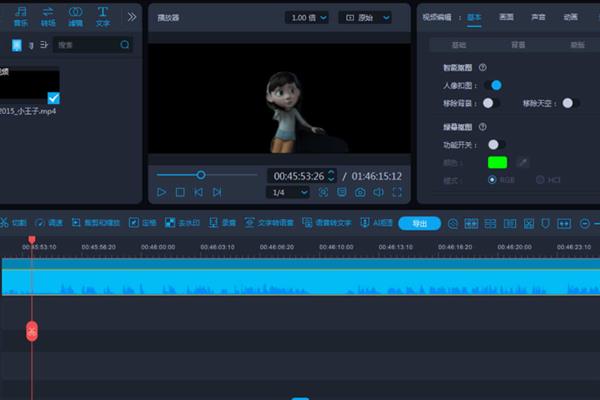Click the 定格 freeze frame tool
The width and height of the screenshot is (600, 400).
(x=143, y=222)
